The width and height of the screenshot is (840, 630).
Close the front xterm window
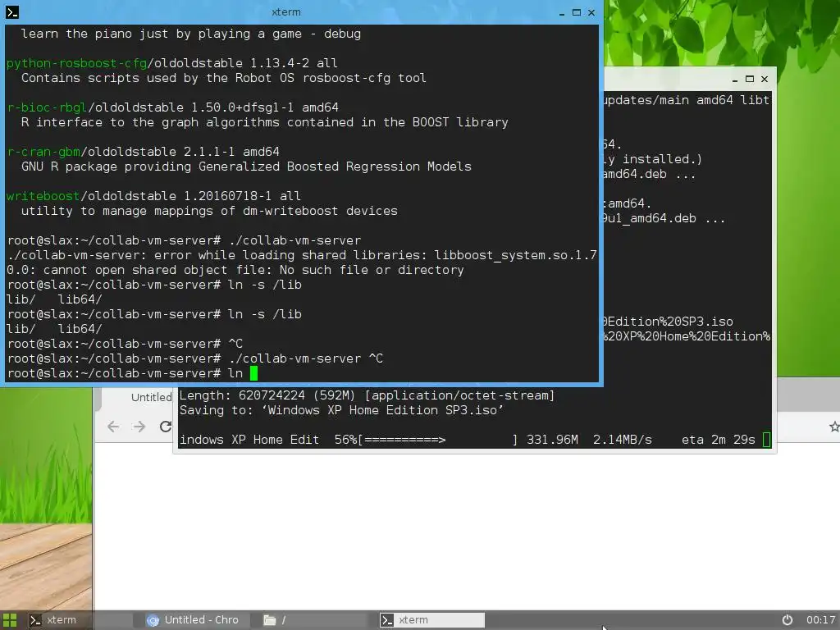pos(591,12)
